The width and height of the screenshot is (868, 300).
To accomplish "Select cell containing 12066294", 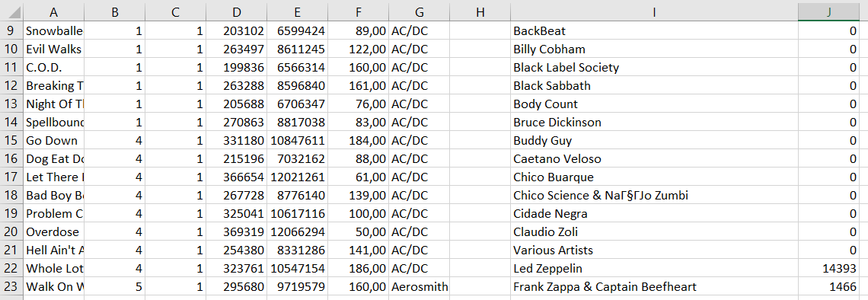I will 297,232.
